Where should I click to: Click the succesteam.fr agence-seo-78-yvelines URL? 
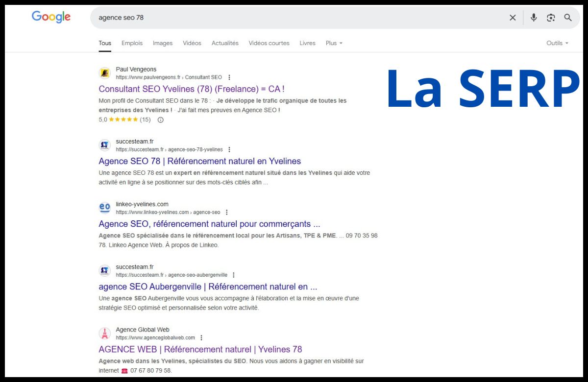pos(170,149)
